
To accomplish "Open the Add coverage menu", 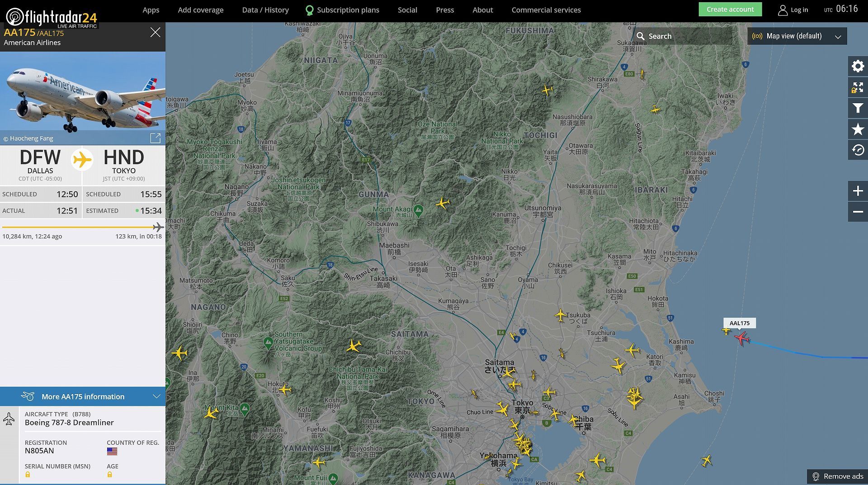I will [x=201, y=10].
